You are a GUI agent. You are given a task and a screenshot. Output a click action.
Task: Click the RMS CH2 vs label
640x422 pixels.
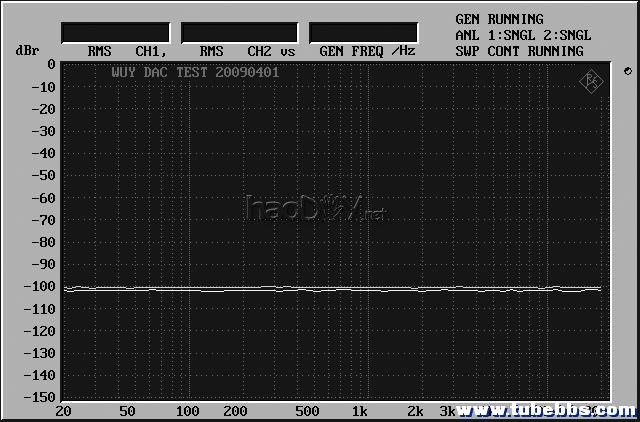click(247, 50)
